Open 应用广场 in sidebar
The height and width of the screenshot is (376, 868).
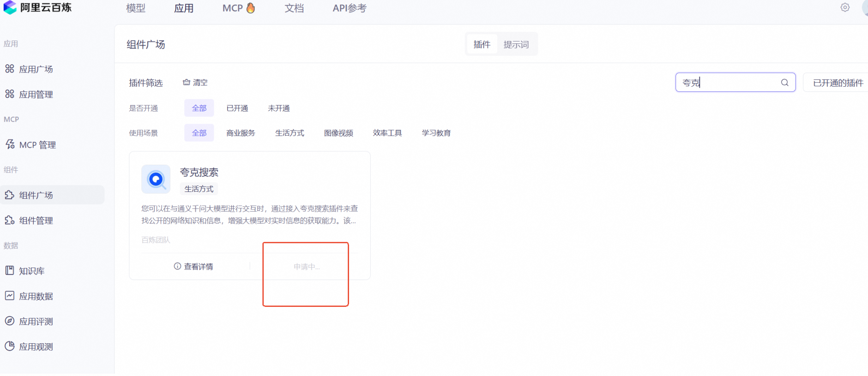(x=36, y=69)
